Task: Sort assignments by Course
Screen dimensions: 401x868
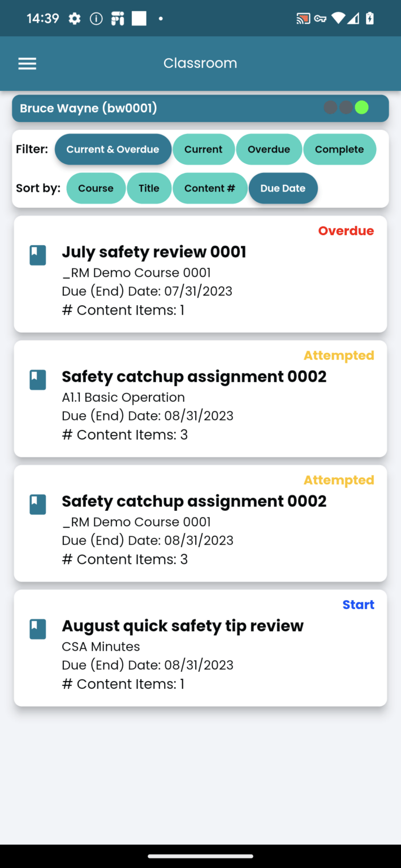Action: 96,188
